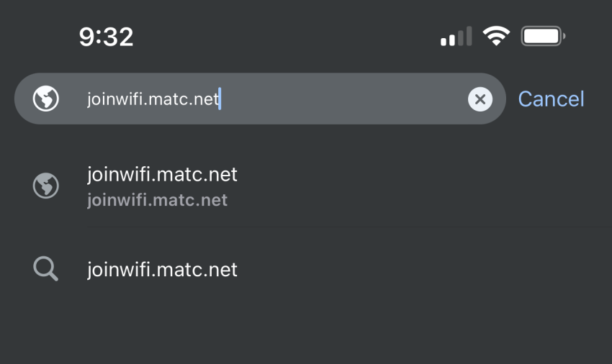Open the joinwifi.matc.net site suggestion title
This screenshot has width=612, height=364.
point(162,174)
